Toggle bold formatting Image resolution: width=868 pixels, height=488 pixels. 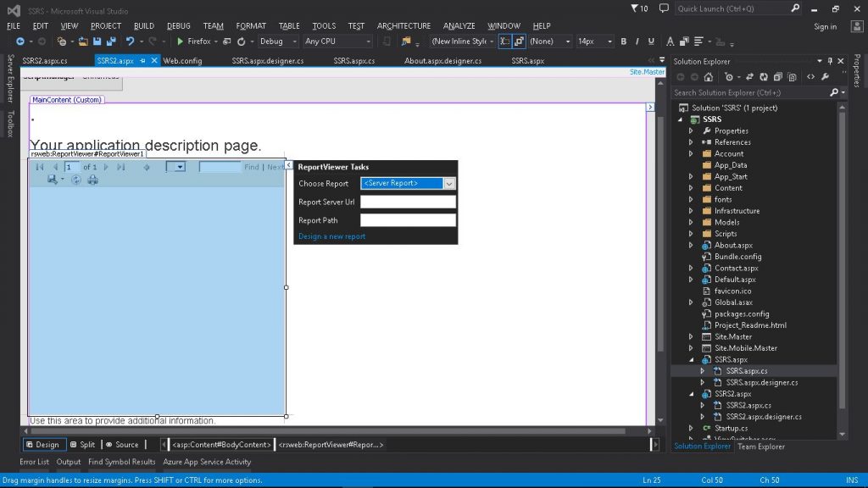pos(623,42)
